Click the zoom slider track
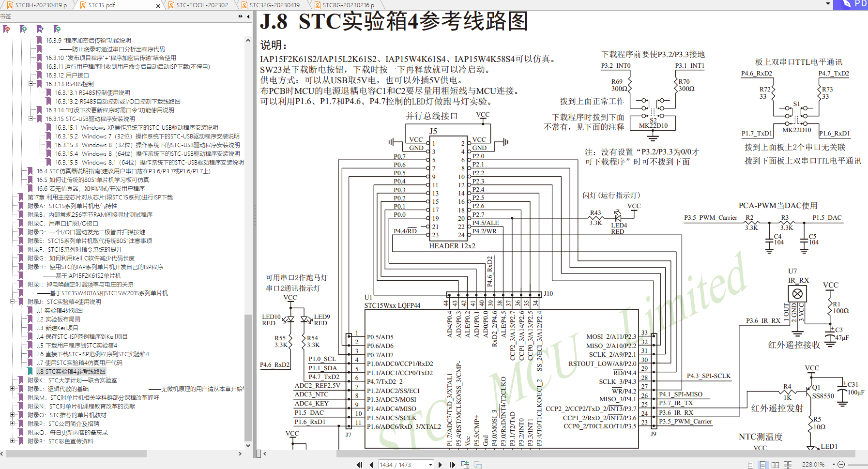 click(x=859, y=465)
